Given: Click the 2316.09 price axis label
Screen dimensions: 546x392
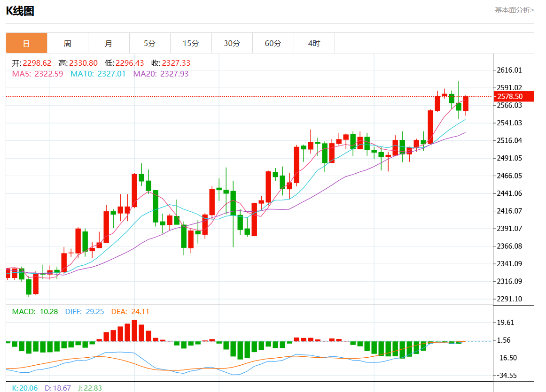Looking at the screenshot, I should [509, 281].
